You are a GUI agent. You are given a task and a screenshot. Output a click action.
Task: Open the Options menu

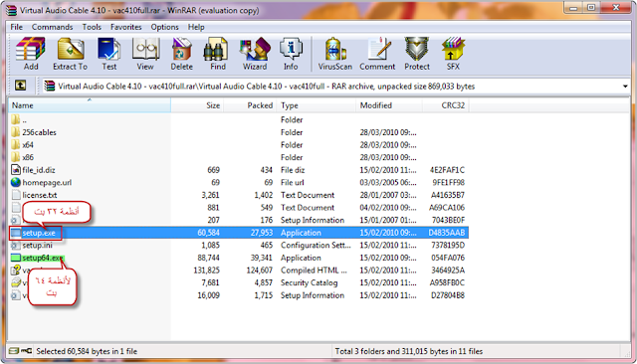pyautogui.click(x=164, y=27)
